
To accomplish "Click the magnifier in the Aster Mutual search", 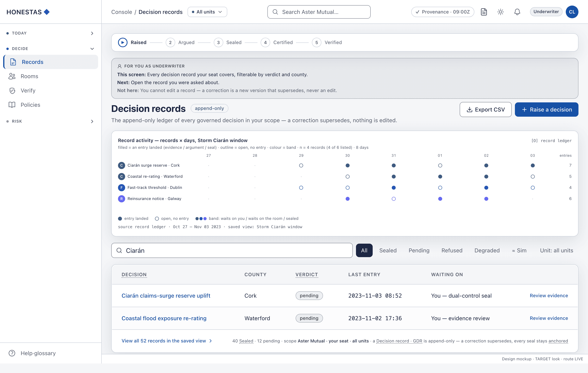I will click(x=275, y=12).
